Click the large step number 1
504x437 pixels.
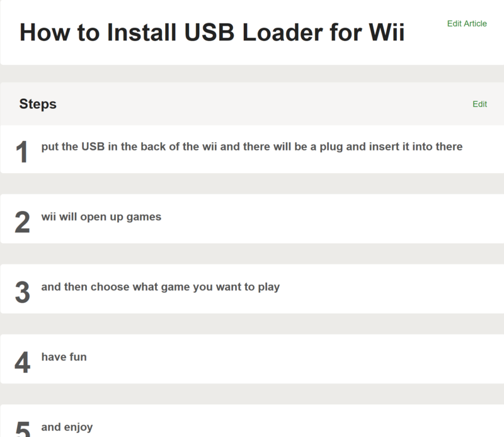[x=22, y=152]
